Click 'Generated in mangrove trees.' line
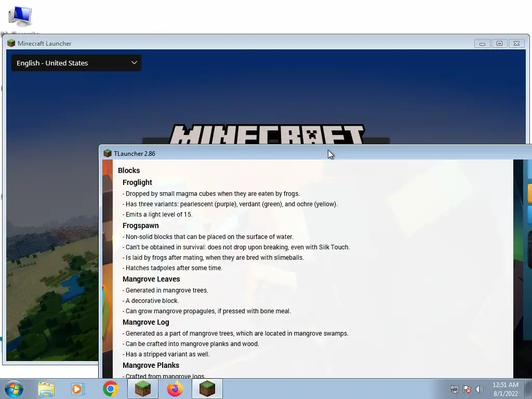The height and width of the screenshot is (399, 532). click(x=165, y=290)
